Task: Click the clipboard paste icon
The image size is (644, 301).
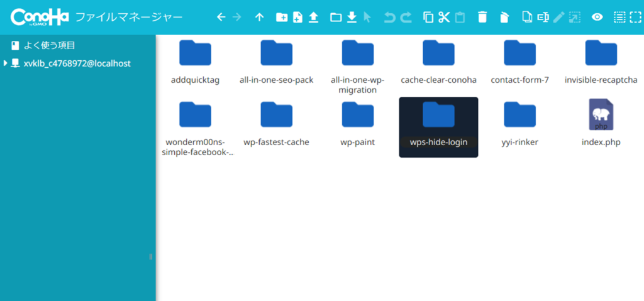Action: pos(460,17)
